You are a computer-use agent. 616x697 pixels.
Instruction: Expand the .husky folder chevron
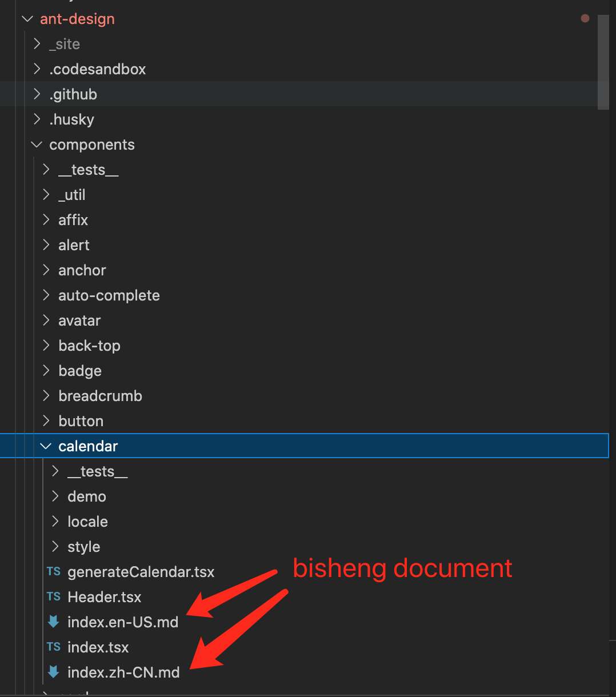(37, 119)
